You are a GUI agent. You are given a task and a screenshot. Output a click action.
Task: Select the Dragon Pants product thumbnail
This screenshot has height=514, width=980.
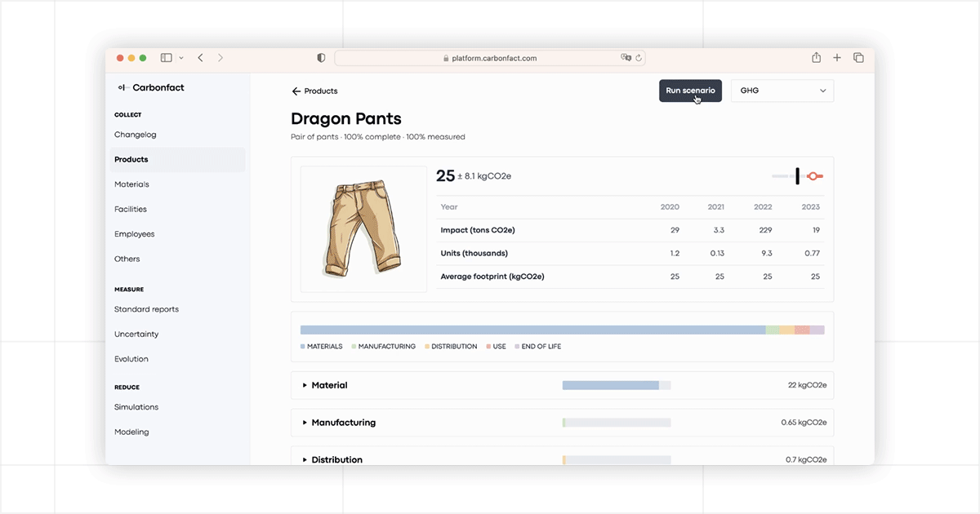363,229
